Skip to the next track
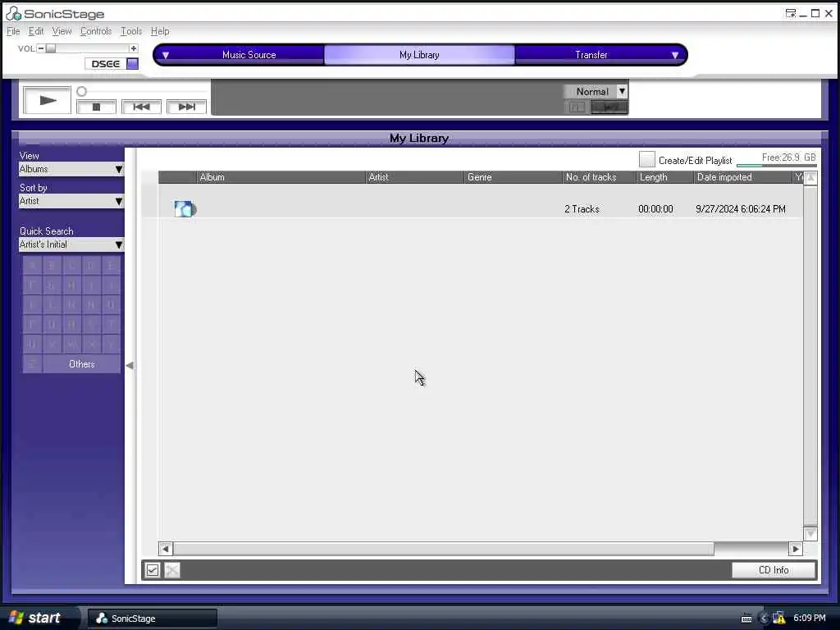Screen dimensions: 840x630 186,107
